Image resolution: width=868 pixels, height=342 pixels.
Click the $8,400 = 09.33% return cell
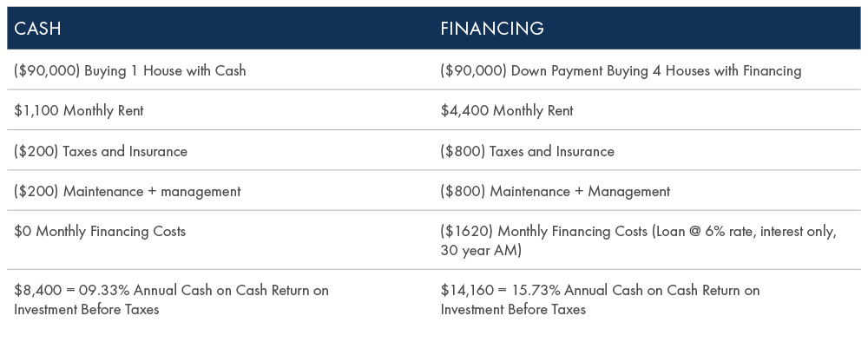pos(220,299)
